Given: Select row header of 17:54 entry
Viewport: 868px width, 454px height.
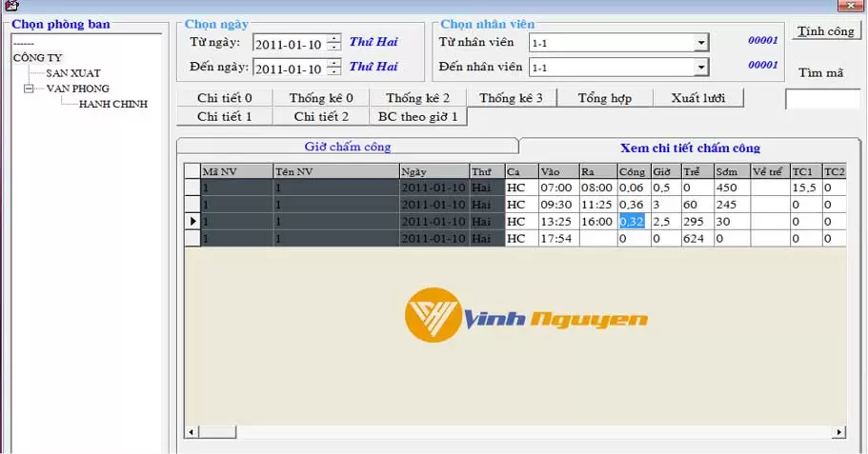Looking at the screenshot, I should click(x=192, y=238).
